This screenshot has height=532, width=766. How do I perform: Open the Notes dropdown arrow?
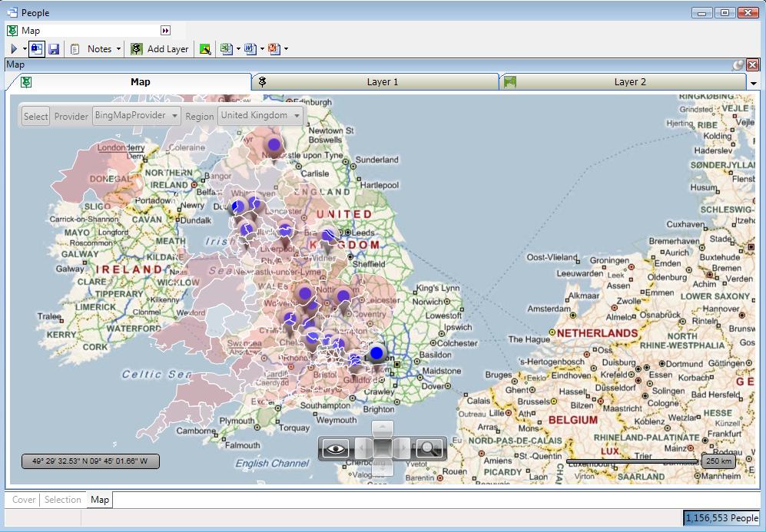pyautogui.click(x=118, y=49)
